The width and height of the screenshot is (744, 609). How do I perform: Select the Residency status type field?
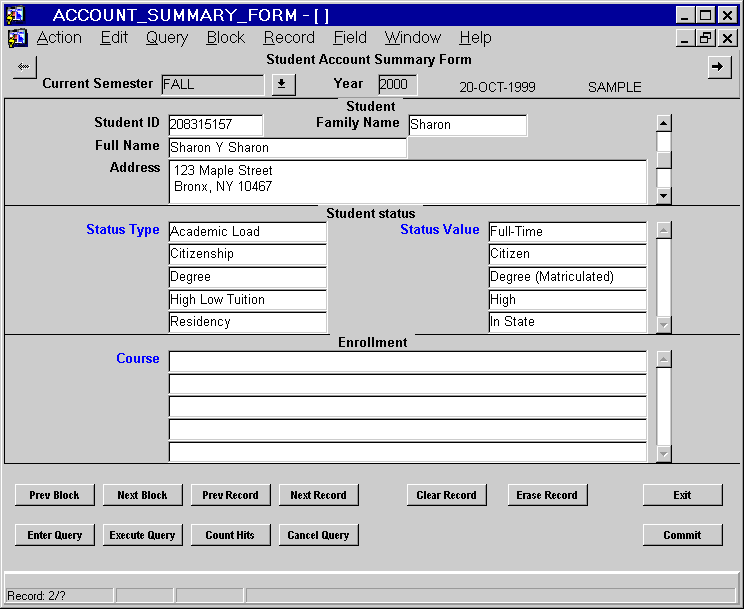pyautogui.click(x=248, y=322)
